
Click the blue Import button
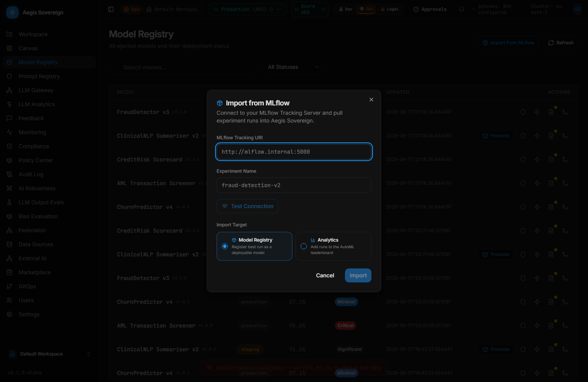(358, 275)
